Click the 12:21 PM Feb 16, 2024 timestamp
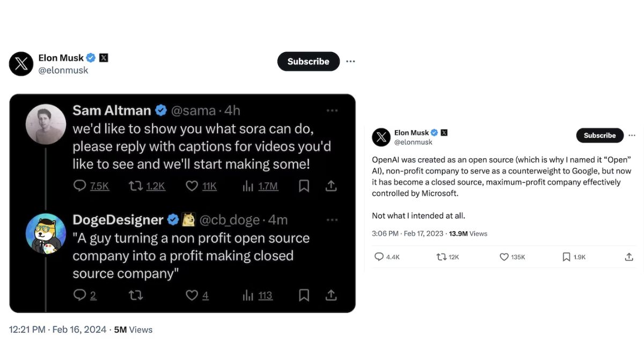 [x=58, y=330]
